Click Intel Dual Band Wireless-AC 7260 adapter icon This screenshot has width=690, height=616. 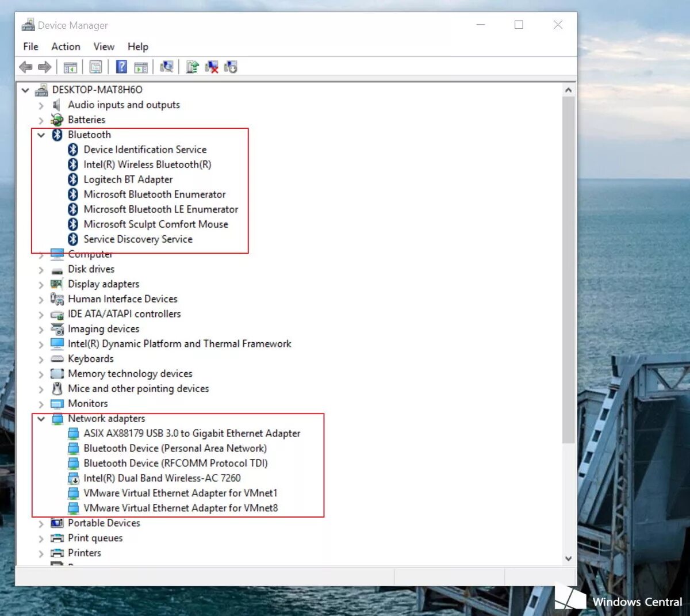point(73,479)
